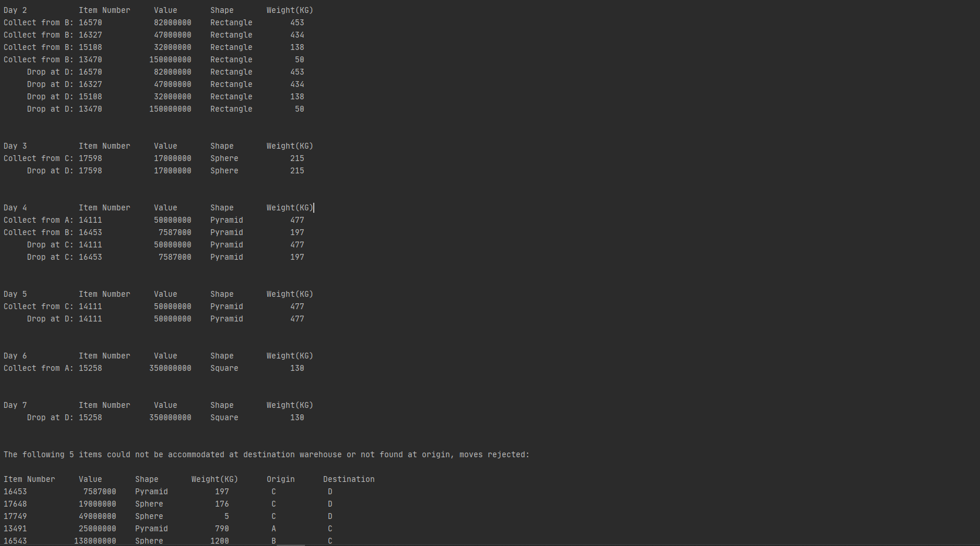This screenshot has height=546, width=980.
Task: Select item number 15258 in Drop at D row
Action: (x=90, y=417)
